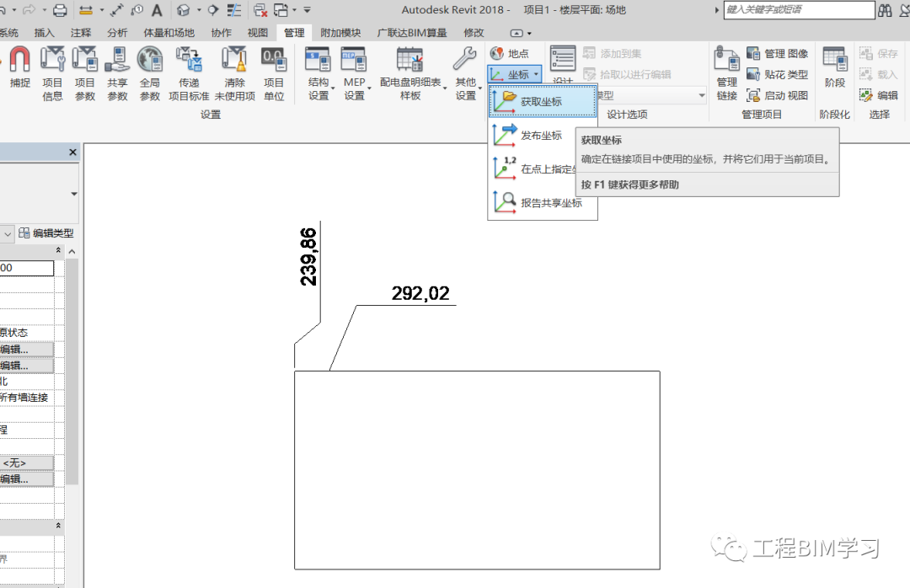Viewport: 910px width, 588px height.
Task: Open 结构设置 (Structural Settings)
Action: pos(318,74)
